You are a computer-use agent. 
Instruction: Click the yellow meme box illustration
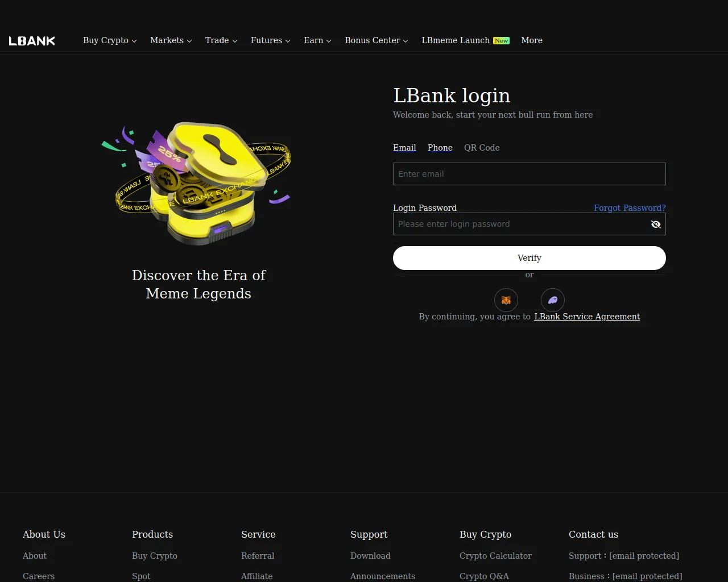[197, 183]
